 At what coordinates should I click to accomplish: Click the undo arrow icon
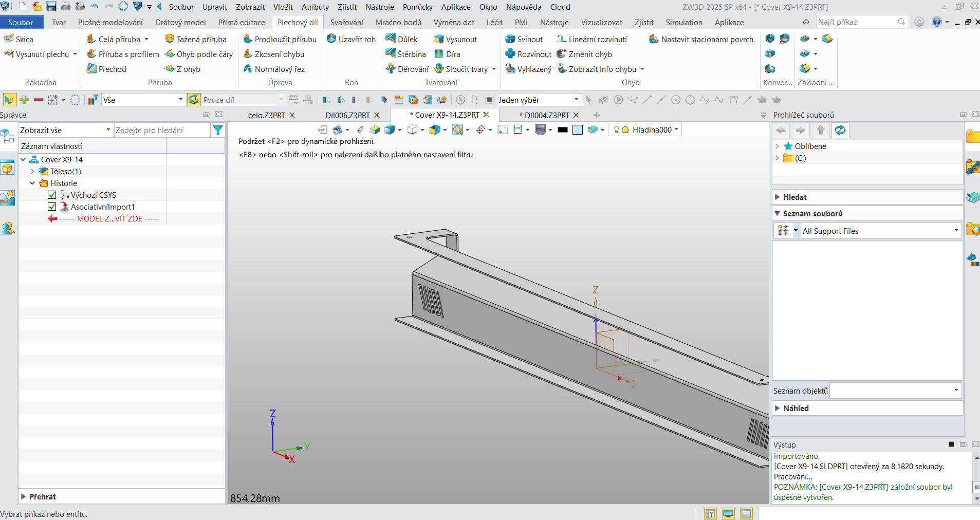click(x=95, y=7)
